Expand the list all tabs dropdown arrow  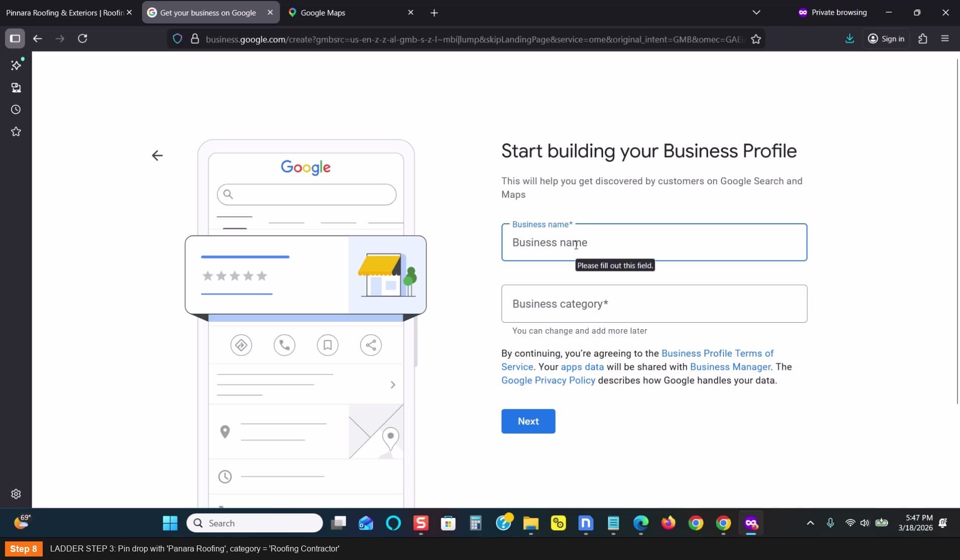756,13
